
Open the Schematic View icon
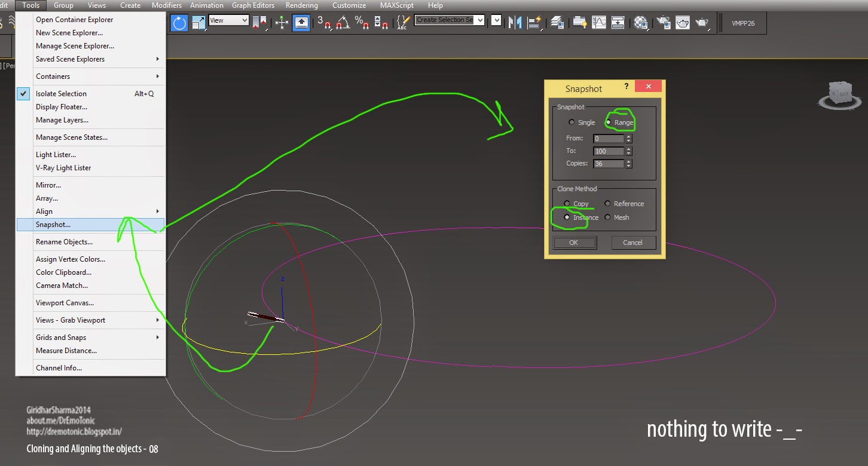click(618, 23)
